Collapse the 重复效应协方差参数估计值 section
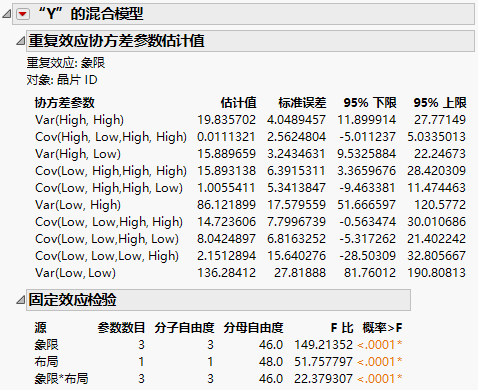 click(21, 41)
